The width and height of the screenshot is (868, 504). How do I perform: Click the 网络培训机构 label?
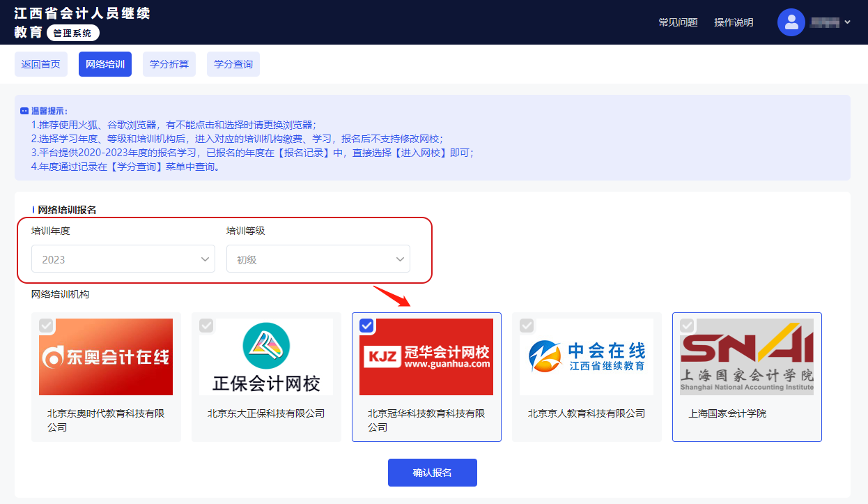click(61, 294)
